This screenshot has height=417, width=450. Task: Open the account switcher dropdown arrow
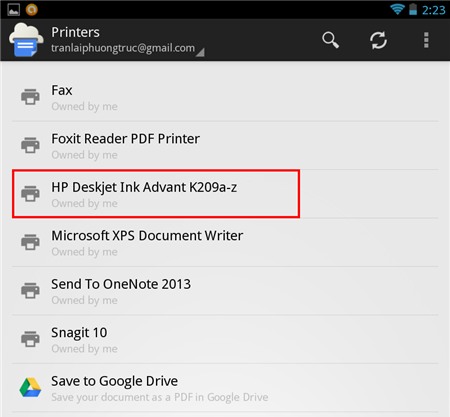pos(200,52)
